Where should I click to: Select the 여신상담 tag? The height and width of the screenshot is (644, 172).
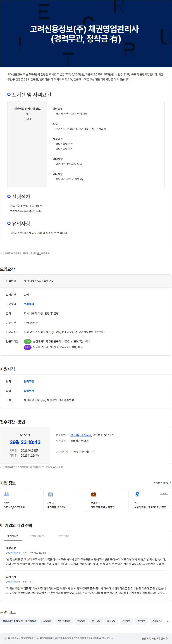(x=96, y=621)
